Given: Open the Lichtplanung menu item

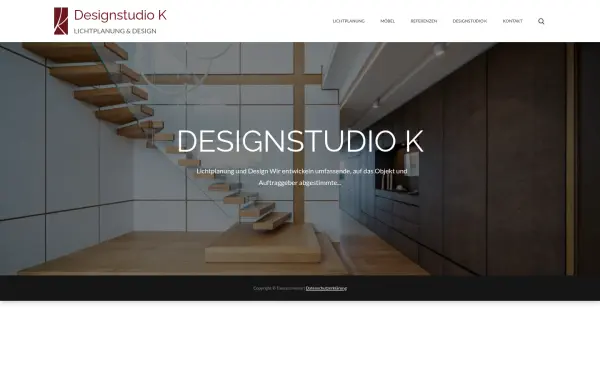Looking at the screenshot, I should (349, 21).
